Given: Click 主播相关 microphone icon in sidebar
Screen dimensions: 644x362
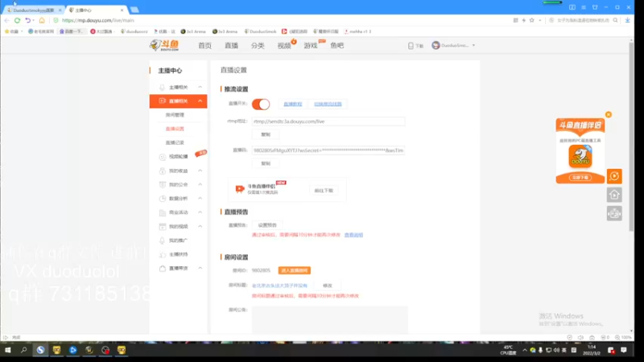Looking at the screenshot, I should pos(163,87).
